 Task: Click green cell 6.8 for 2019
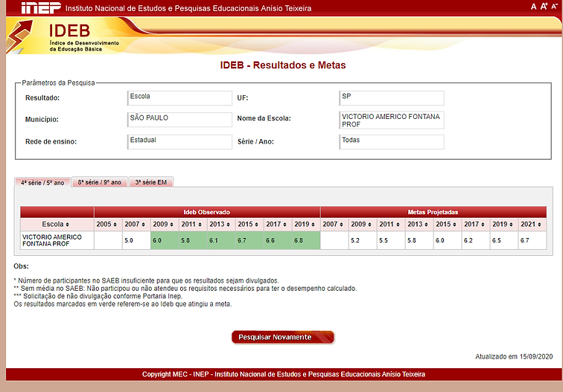(306, 240)
